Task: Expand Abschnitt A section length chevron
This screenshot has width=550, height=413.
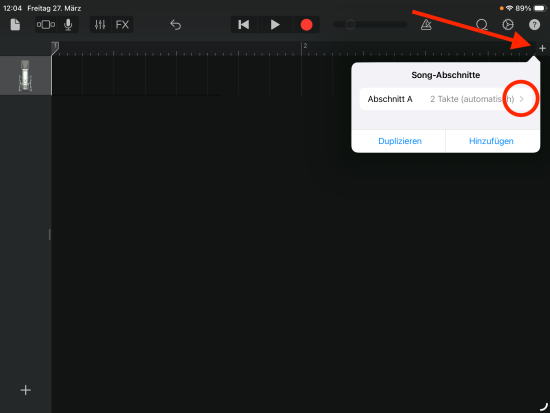Action: coord(522,99)
